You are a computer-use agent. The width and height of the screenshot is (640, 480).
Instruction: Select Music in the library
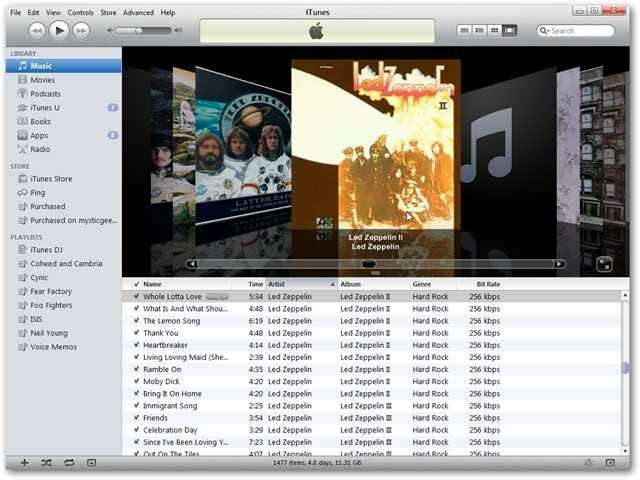[x=64, y=66]
